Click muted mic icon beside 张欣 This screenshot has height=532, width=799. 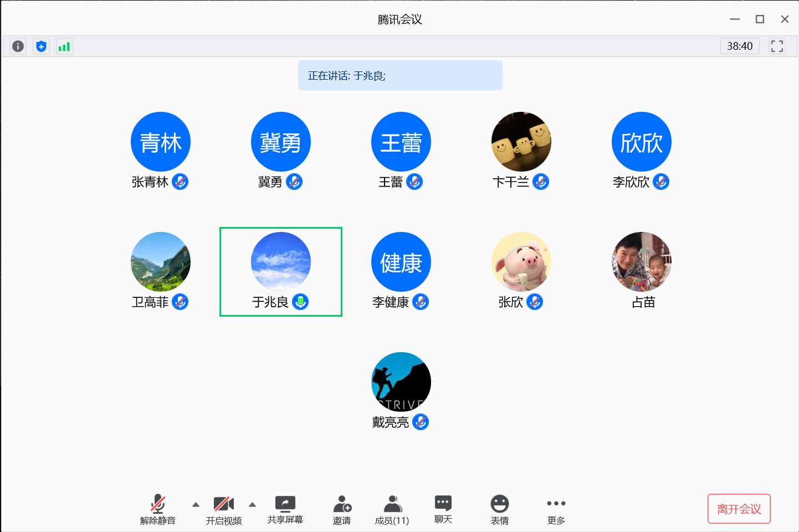(x=535, y=302)
